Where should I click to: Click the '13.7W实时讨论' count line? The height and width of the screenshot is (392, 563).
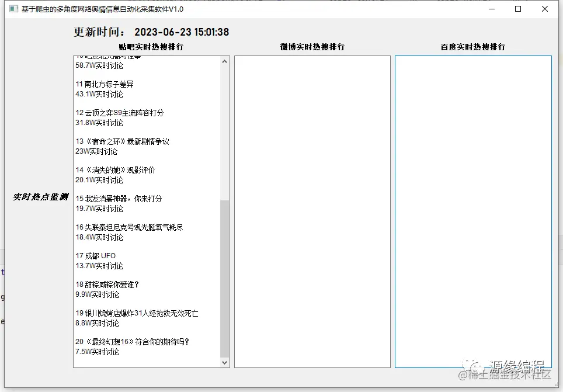click(x=99, y=266)
